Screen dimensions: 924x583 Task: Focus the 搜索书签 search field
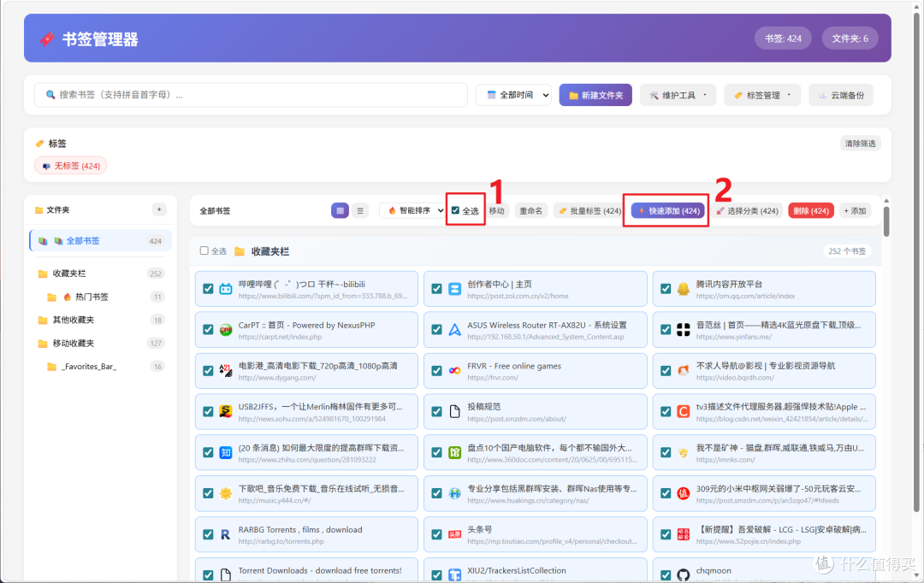tap(251, 95)
